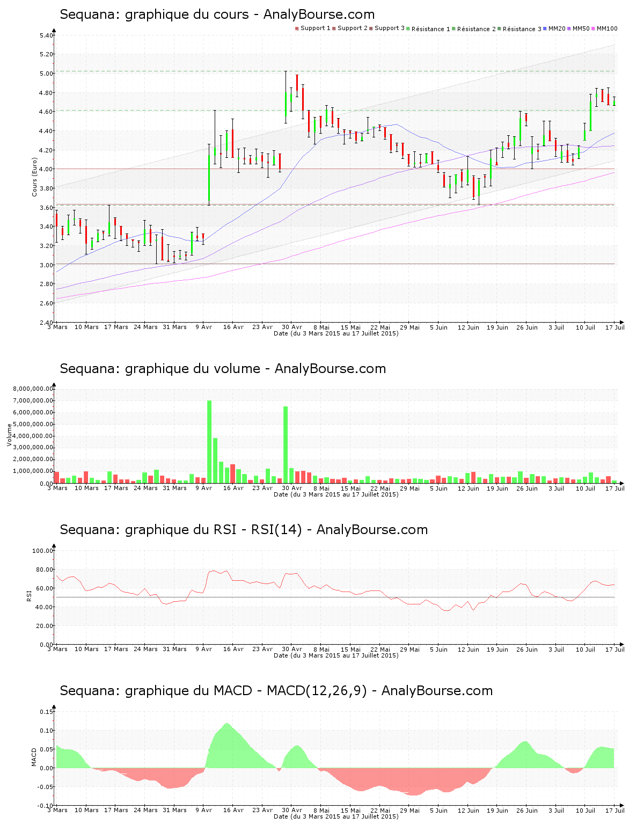Select the 'MM50' legend label
This screenshot has height=832, width=644.
(581, 28)
